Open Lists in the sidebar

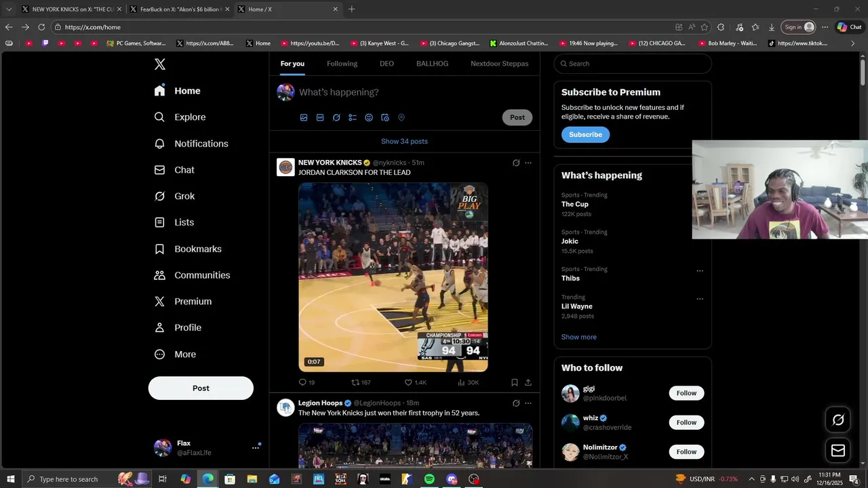click(x=174, y=222)
